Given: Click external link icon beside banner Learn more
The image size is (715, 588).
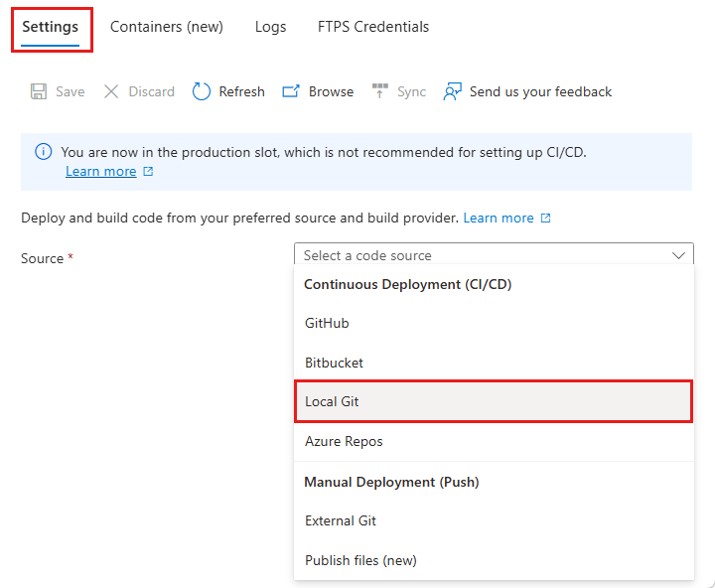Looking at the screenshot, I should point(148,171).
